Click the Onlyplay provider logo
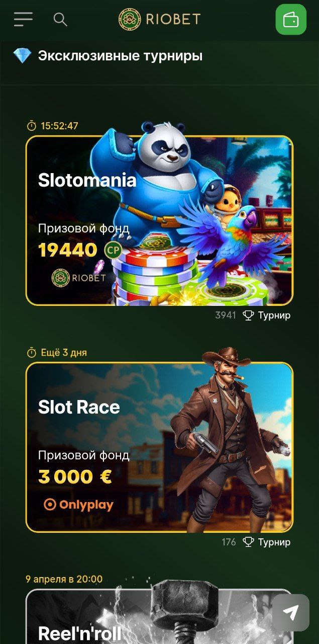This screenshot has width=319, height=644. point(79,505)
